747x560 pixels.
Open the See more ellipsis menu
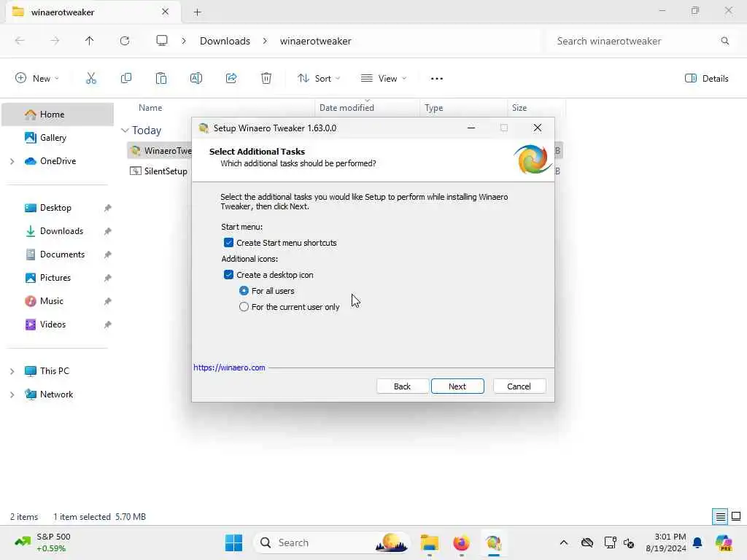(437, 79)
